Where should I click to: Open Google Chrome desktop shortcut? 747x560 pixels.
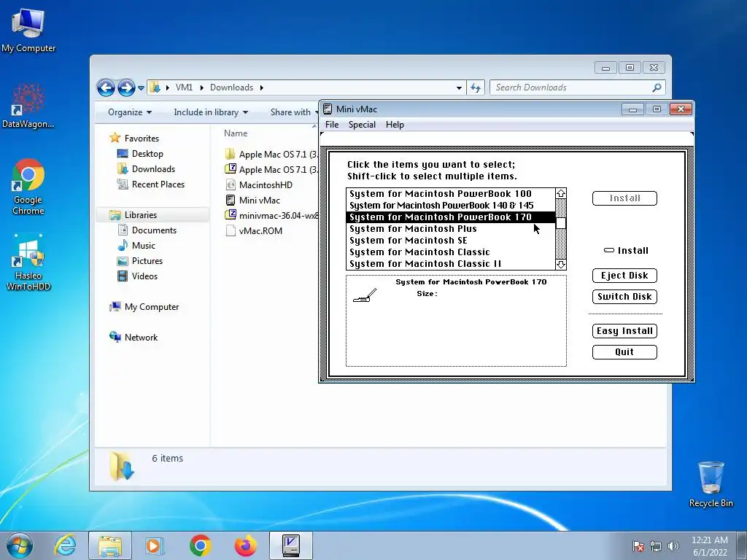click(28, 187)
